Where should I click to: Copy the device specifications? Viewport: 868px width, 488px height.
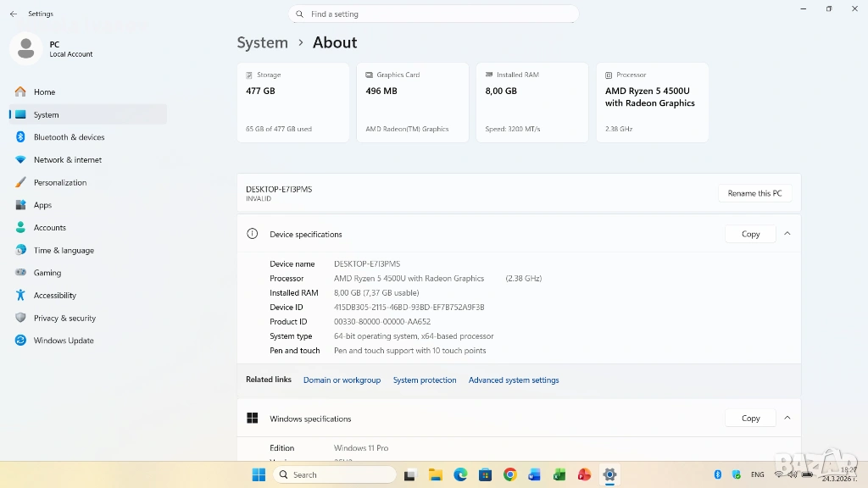[750, 234]
